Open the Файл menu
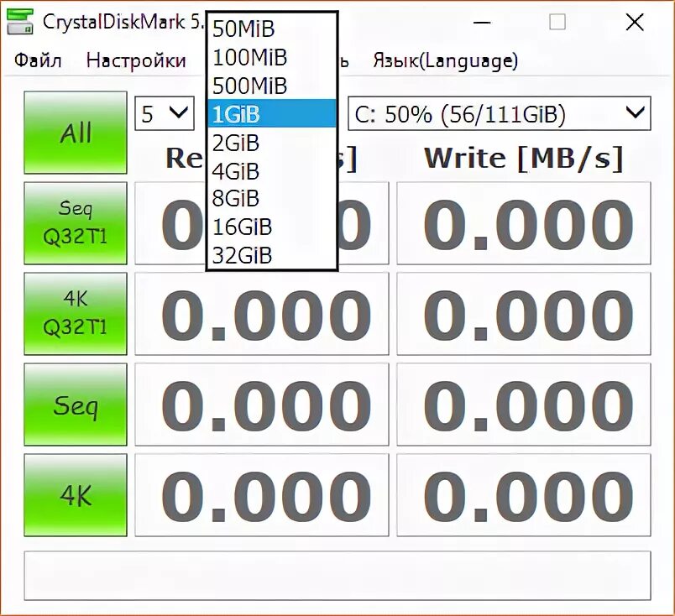The height and width of the screenshot is (616, 675). click(x=38, y=60)
